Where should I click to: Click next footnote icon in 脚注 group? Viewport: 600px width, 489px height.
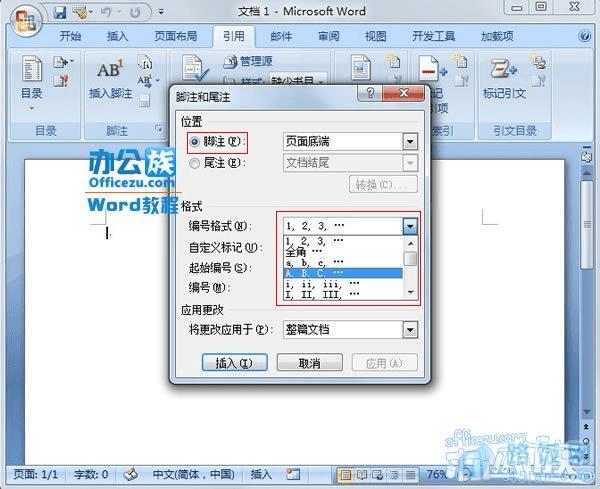click(x=146, y=81)
